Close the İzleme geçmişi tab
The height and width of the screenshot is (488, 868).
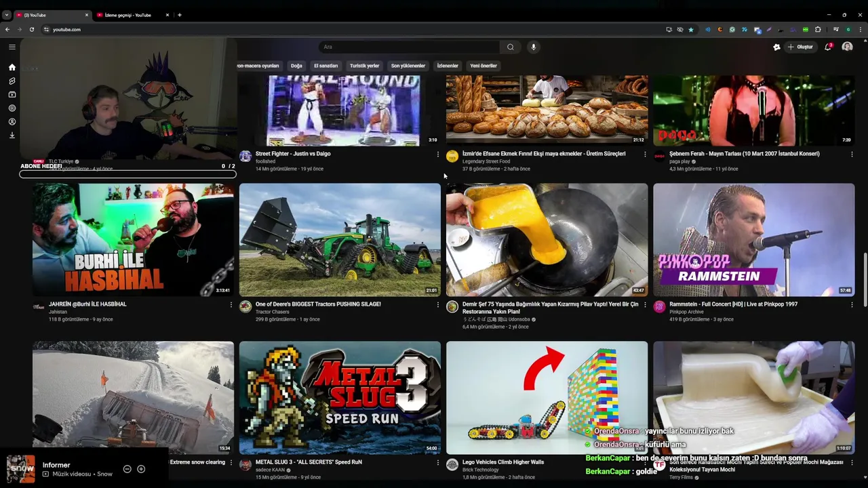[168, 15]
